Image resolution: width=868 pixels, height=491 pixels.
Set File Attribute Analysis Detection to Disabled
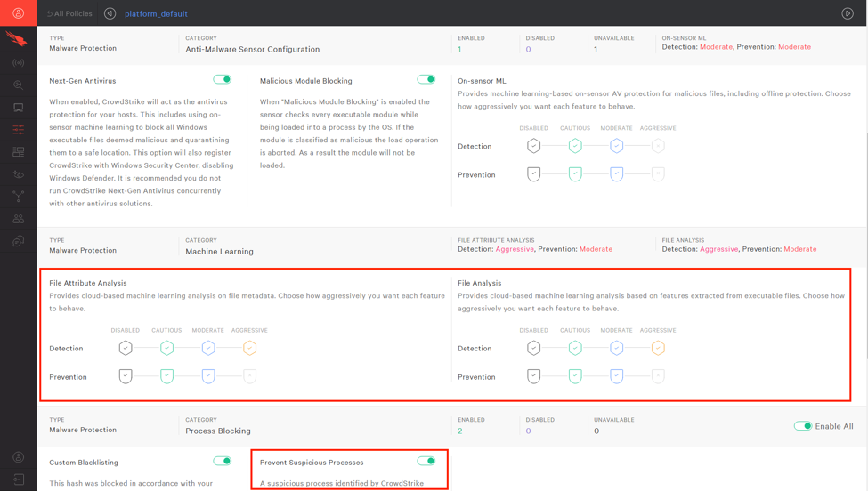[126, 349]
